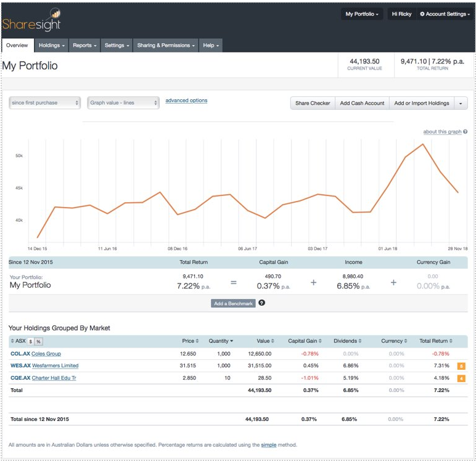Click the orange badge in CQE.AX row
The height and width of the screenshot is (461, 476).
click(x=461, y=378)
